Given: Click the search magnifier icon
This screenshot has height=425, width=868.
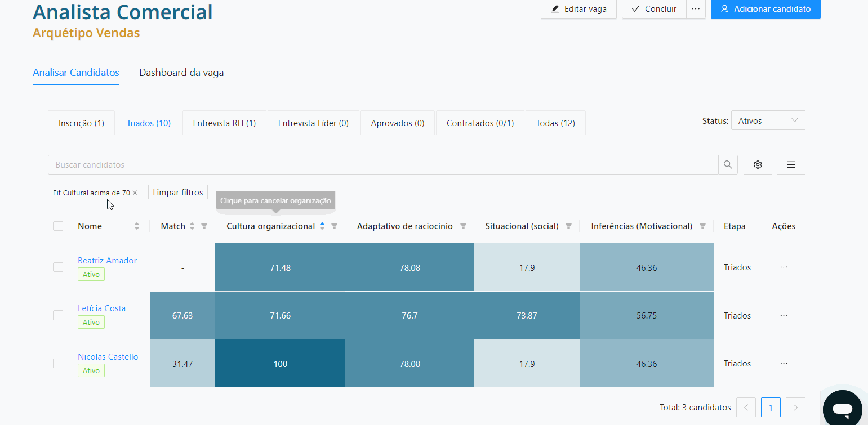Looking at the screenshot, I should click(728, 164).
